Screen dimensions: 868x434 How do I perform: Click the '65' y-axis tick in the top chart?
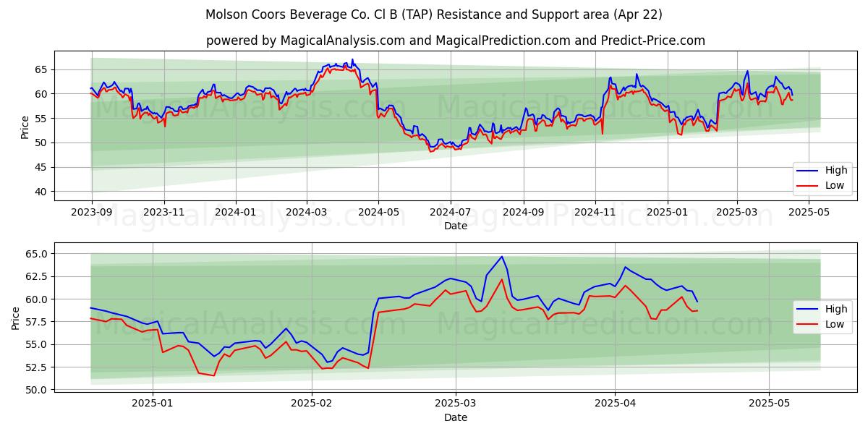click(41, 69)
